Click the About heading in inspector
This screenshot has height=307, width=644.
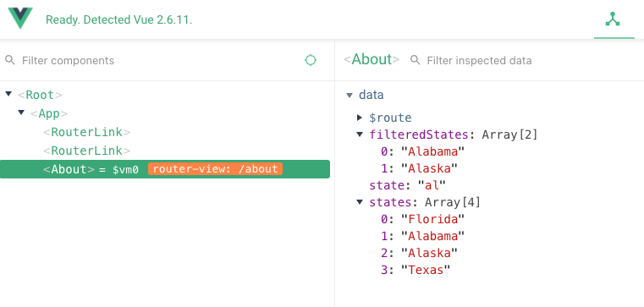click(x=372, y=59)
